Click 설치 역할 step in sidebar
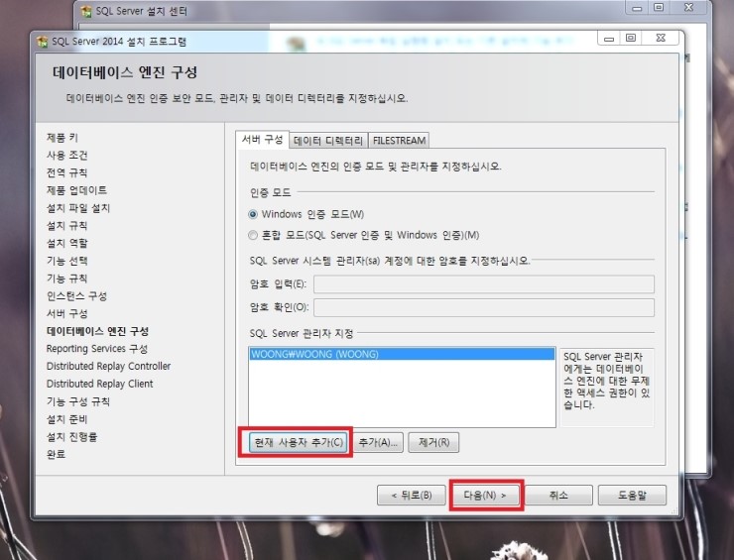This screenshot has width=734, height=560. click(x=66, y=243)
